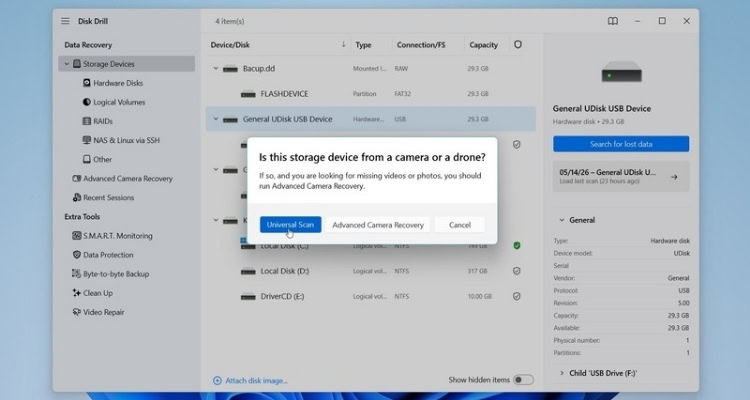The image size is (750, 400).
Task: Click the Bacup.dd drive icon
Action: pyautogui.click(x=231, y=69)
